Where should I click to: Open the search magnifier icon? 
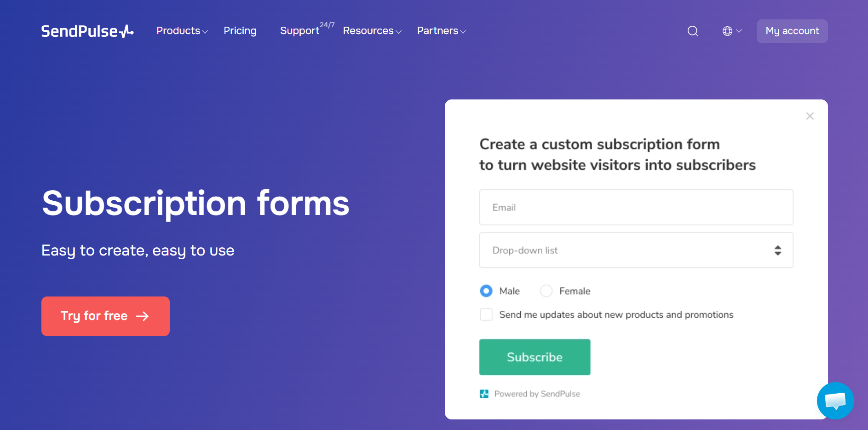[693, 31]
